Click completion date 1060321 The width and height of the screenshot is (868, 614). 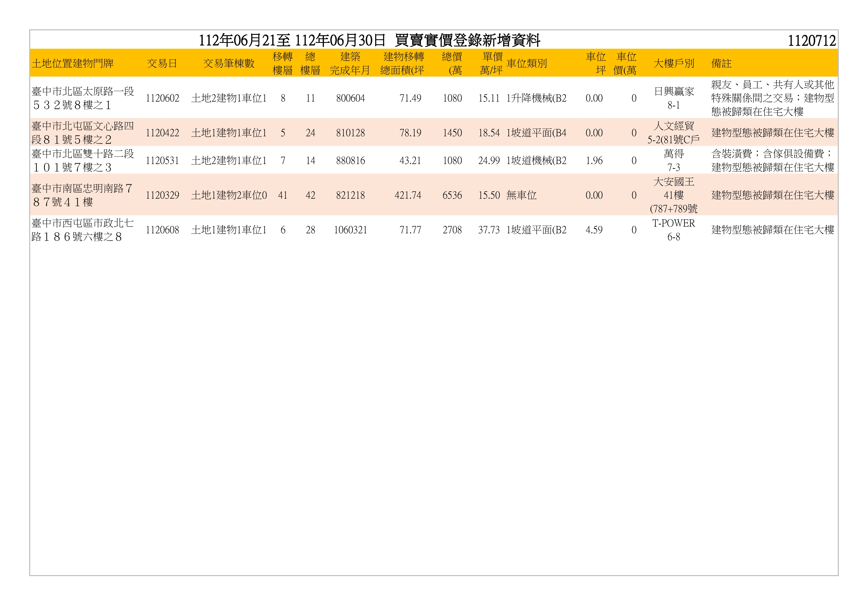pos(350,230)
